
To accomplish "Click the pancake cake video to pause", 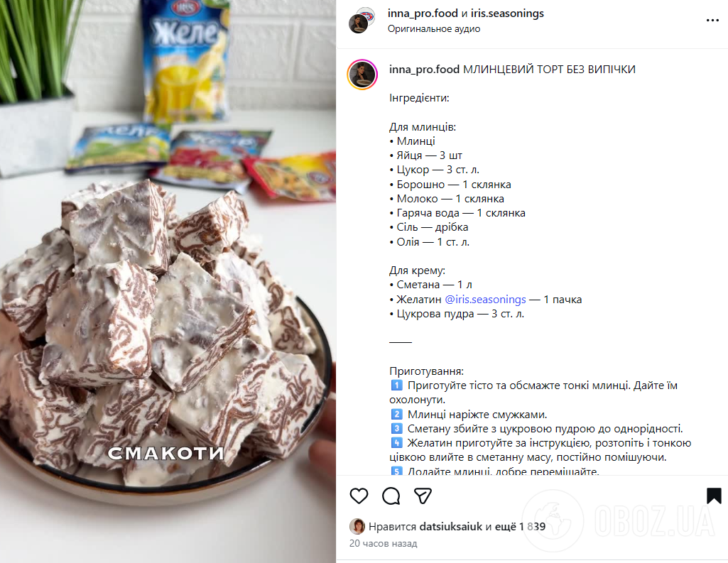I will (168, 281).
